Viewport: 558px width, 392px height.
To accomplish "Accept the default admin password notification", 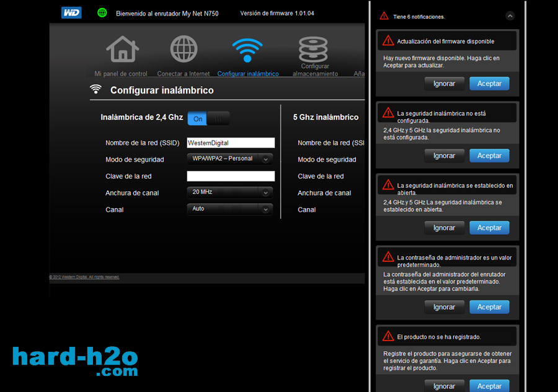I will tap(489, 307).
